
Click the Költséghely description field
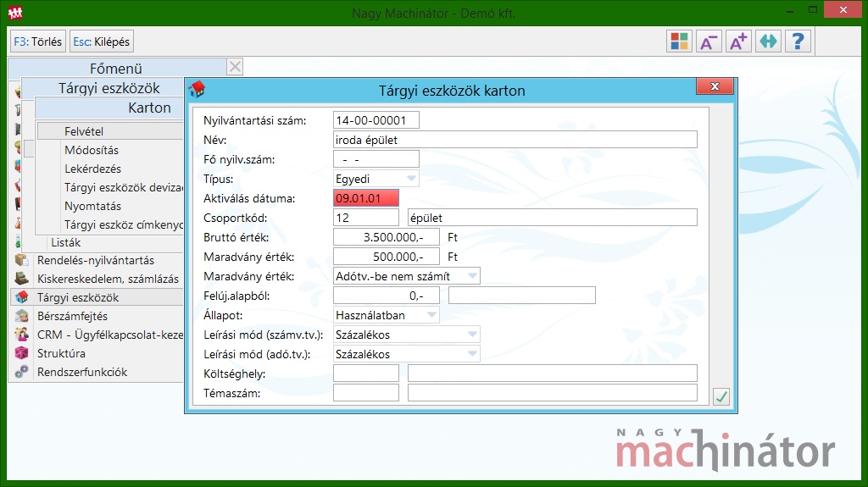pos(553,374)
